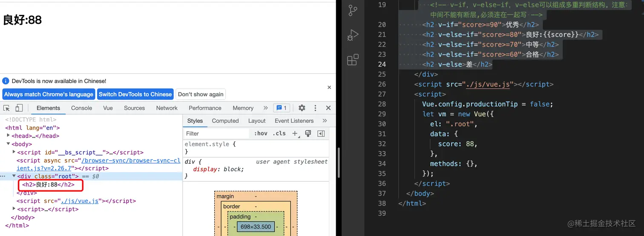
Task: Switch to the Elements tab
Action: pos(48,108)
